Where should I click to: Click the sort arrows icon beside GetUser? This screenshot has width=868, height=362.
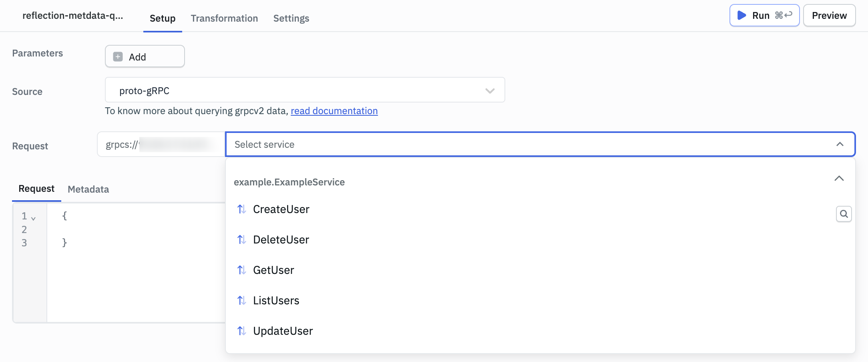pyautogui.click(x=242, y=270)
